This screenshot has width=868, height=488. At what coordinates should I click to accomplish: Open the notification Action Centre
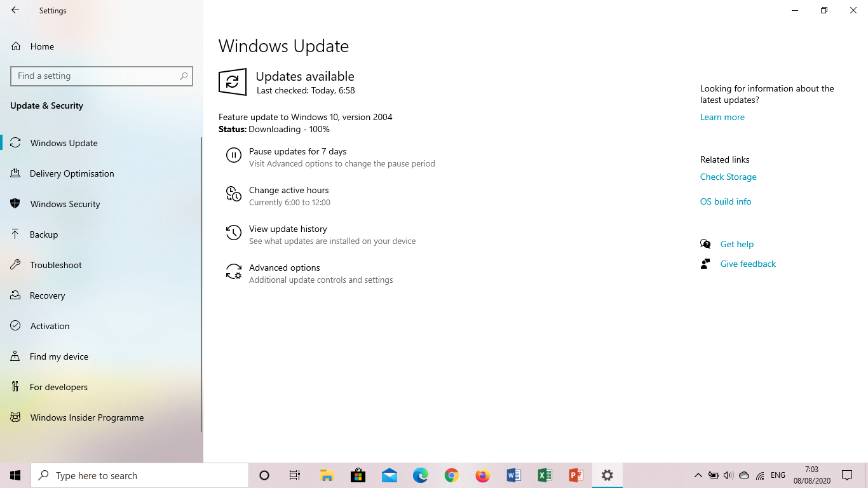pos(847,475)
